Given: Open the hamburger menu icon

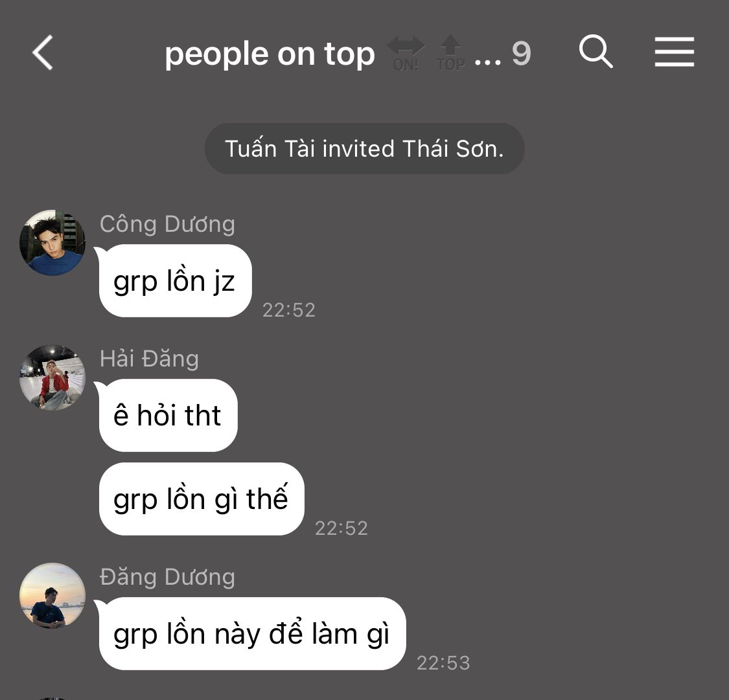Looking at the screenshot, I should click(674, 52).
